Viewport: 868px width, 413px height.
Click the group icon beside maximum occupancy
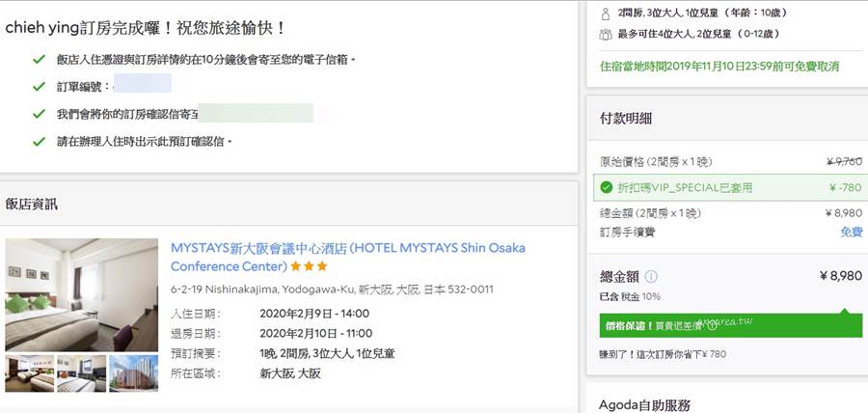(x=605, y=35)
